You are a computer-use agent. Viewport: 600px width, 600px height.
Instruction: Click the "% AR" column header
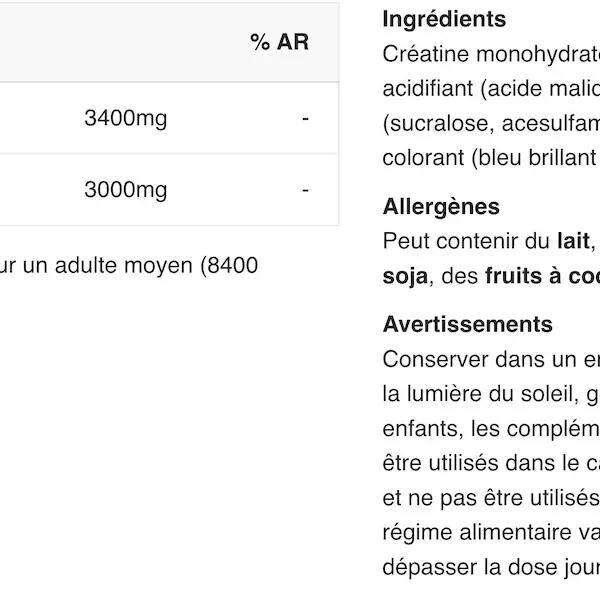(x=279, y=42)
